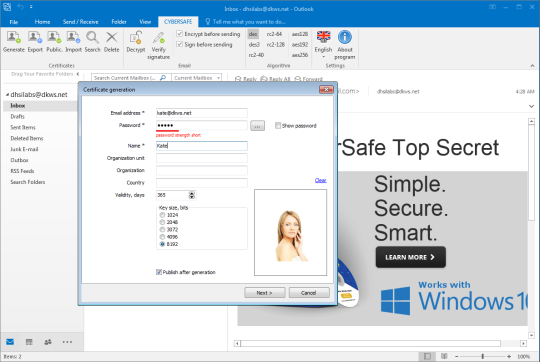Screen dimensions: 540x362
Task: Open the Public certificate tool
Action: click(54, 41)
